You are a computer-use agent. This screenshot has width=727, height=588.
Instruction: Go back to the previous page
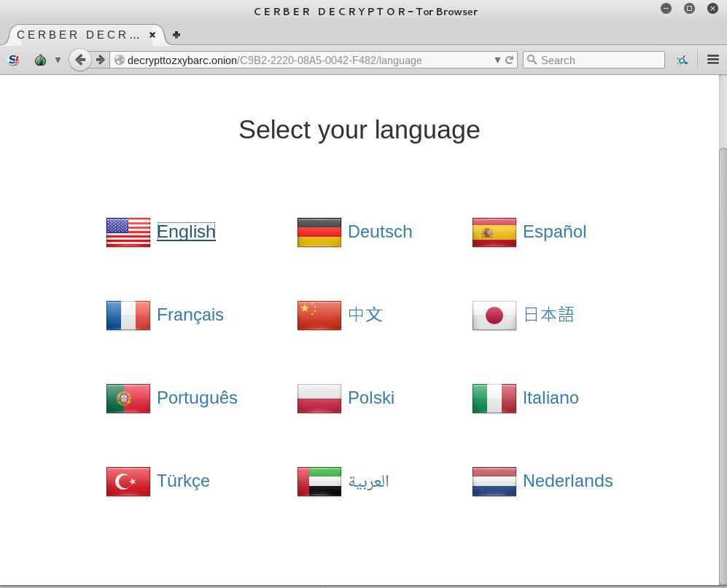coord(79,60)
